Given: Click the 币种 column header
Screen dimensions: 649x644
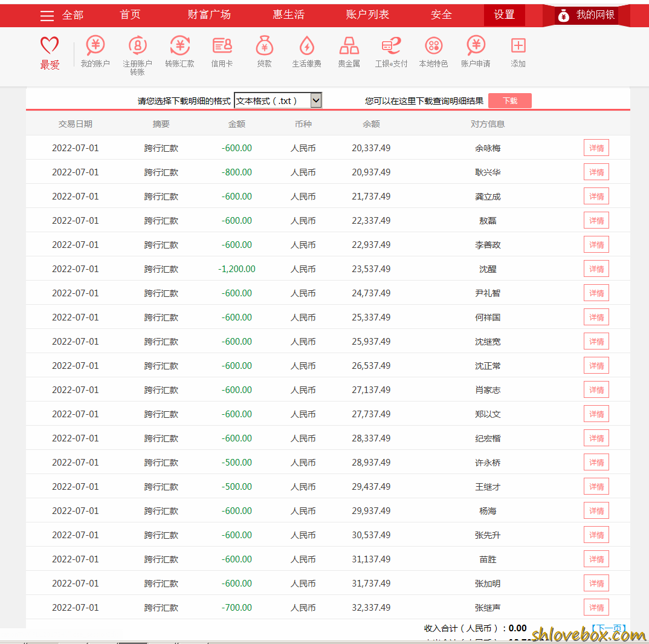Looking at the screenshot, I should tap(303, 124).
